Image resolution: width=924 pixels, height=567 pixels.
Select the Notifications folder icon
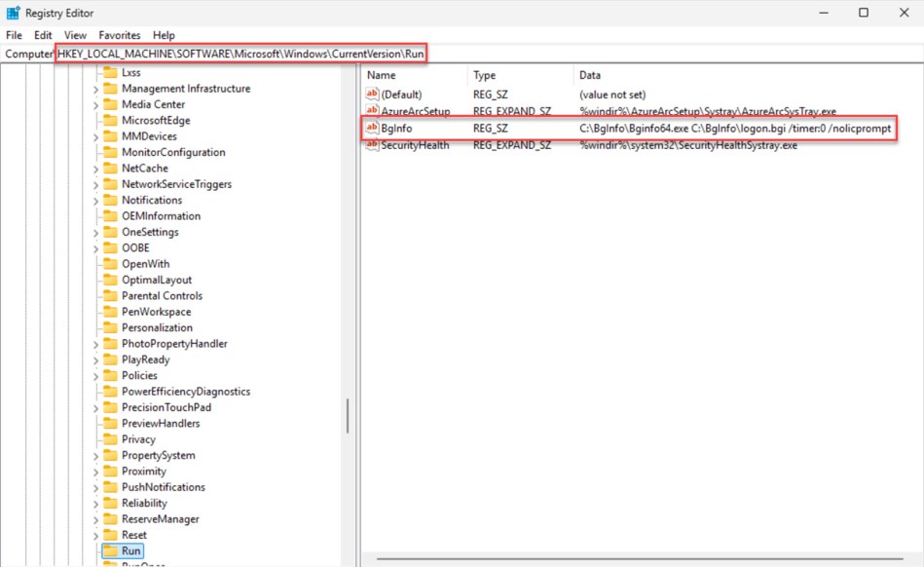coord(110,200)
